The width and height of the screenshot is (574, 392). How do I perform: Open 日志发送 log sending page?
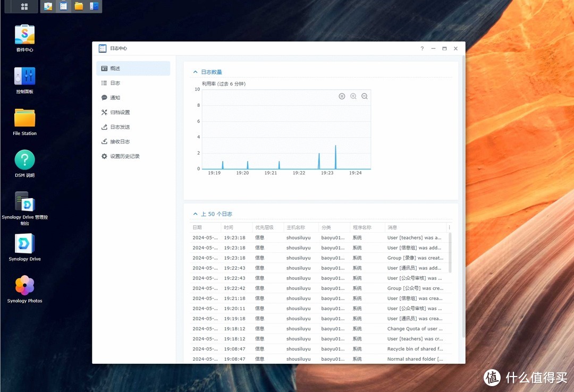(x=120, y=127)
